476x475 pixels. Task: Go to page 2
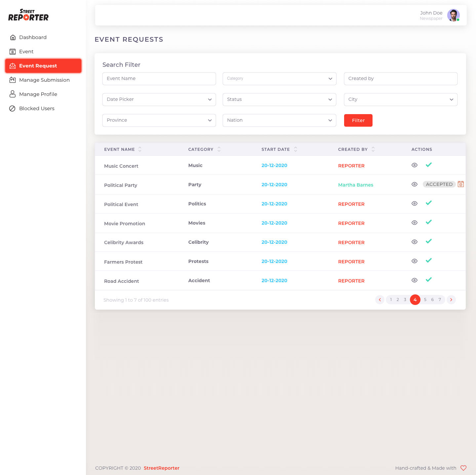pyautogui.click(x=398, y=300)
